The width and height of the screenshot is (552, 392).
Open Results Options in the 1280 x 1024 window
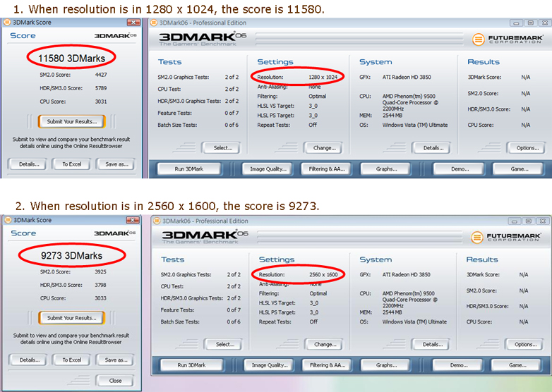pyautogui.click(x=527, y=148)
